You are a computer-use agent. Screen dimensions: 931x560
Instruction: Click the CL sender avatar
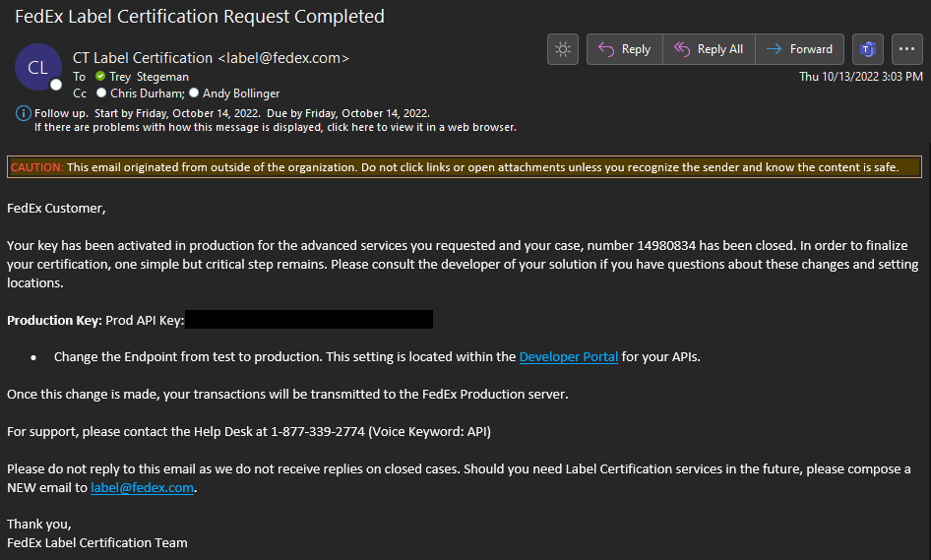(x=38, y=67)
